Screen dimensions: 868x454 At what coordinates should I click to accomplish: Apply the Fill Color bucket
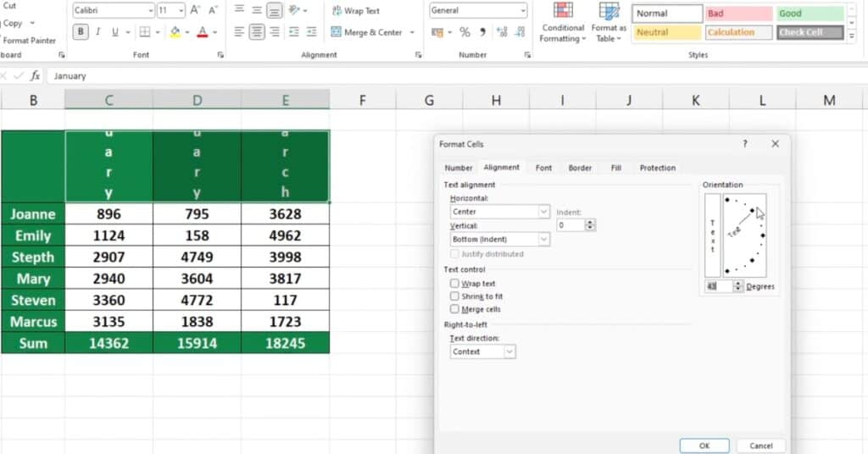(x=175, y=32)
